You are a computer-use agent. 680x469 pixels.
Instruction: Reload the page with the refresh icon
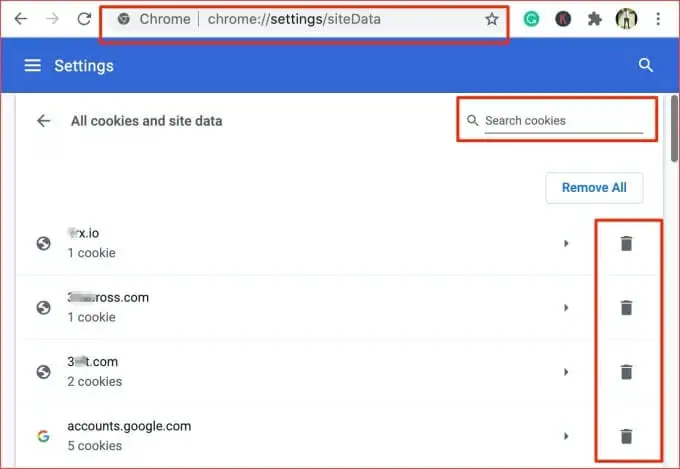pos(84,19)
